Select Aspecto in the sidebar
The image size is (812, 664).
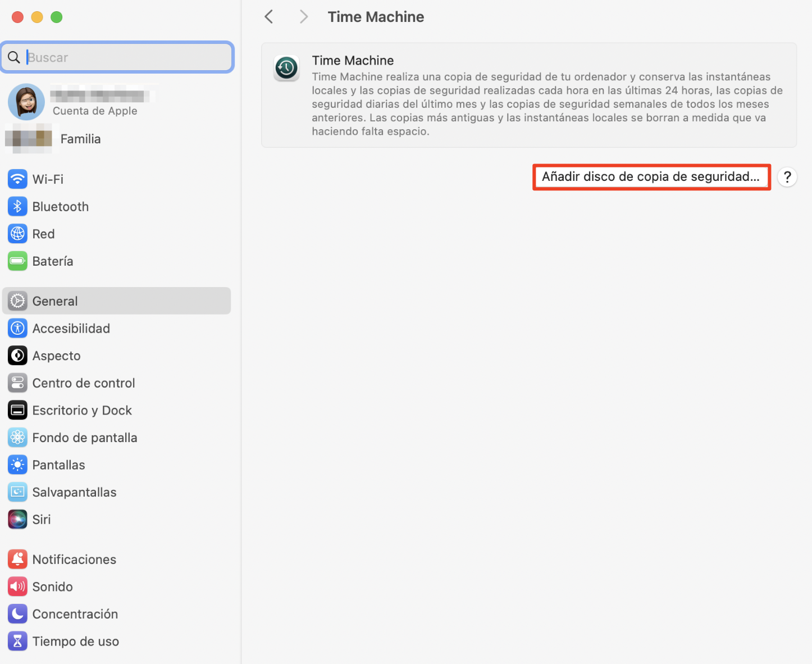pyautogui.click(x=117, y=356)
